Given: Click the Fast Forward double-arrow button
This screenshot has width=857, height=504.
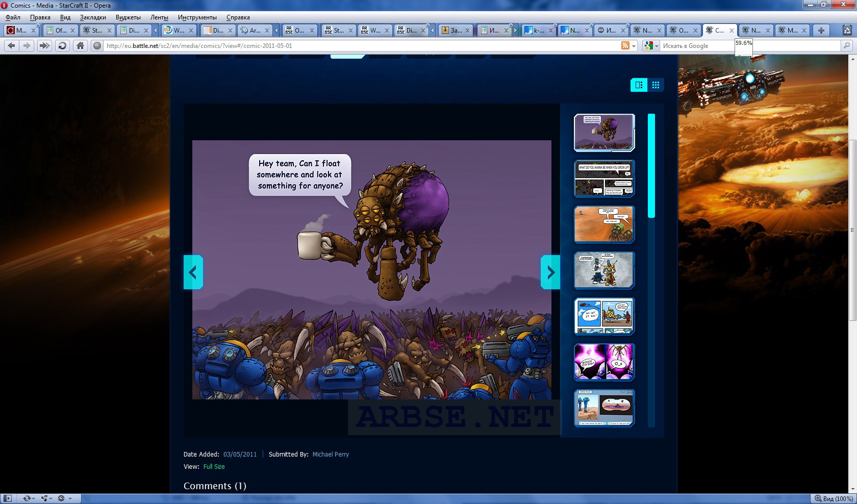Looking at the screenshot, I should click(x=44, y=45).
